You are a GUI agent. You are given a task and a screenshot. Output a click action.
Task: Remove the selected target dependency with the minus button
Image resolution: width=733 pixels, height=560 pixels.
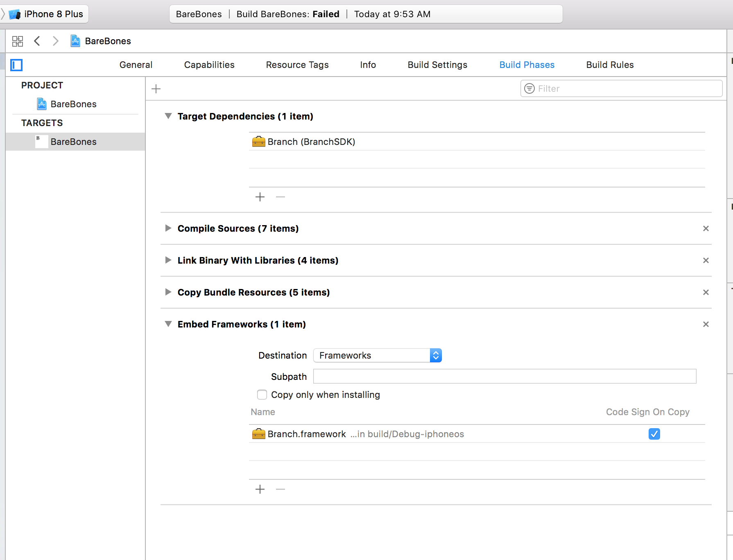click(281, 197)
